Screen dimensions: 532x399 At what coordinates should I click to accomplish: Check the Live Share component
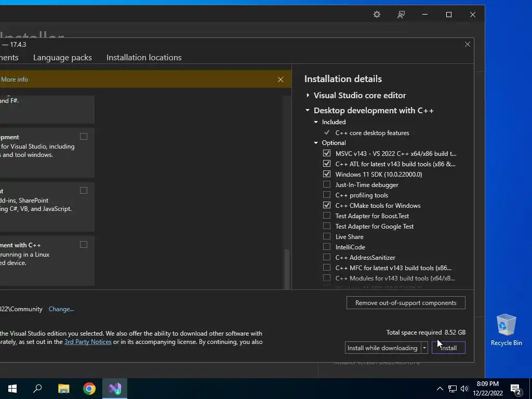[x=327, y=236]
